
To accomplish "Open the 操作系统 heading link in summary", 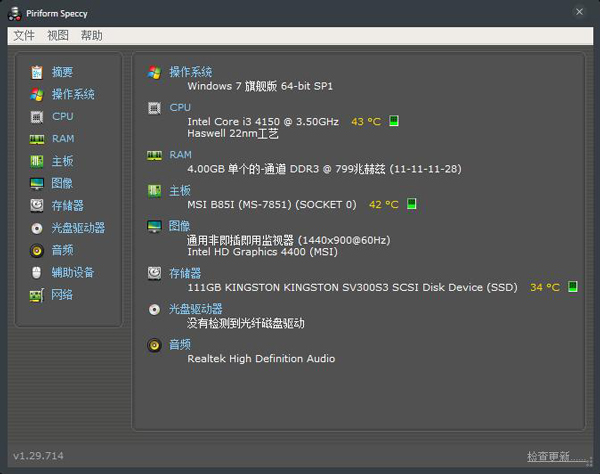I will 191,72.
